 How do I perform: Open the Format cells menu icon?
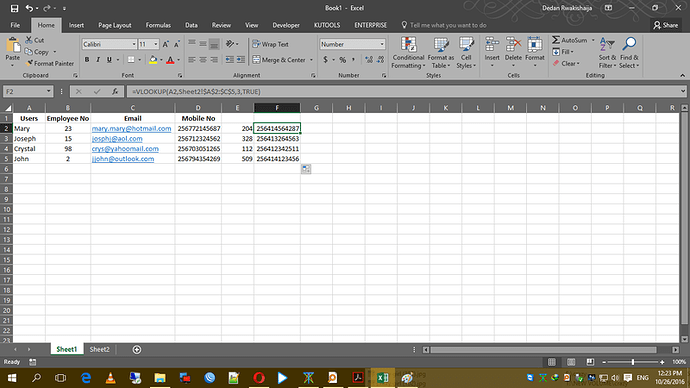click(x=535, y=45)
